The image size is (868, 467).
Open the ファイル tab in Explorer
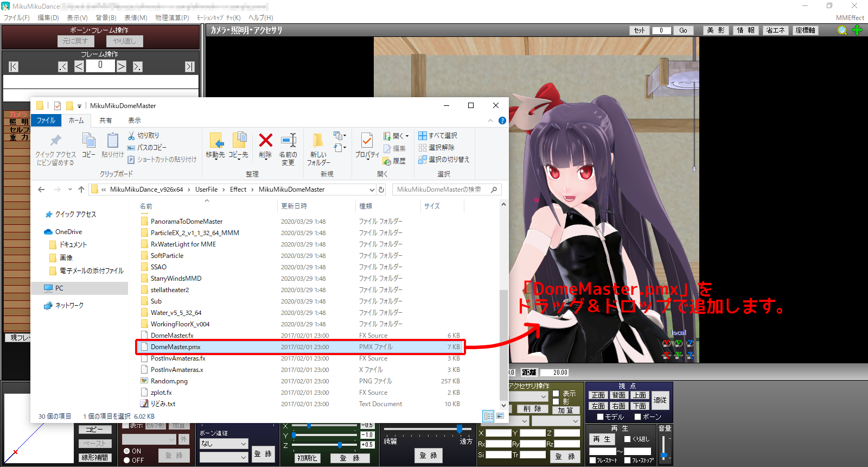[x=46, y=121]
